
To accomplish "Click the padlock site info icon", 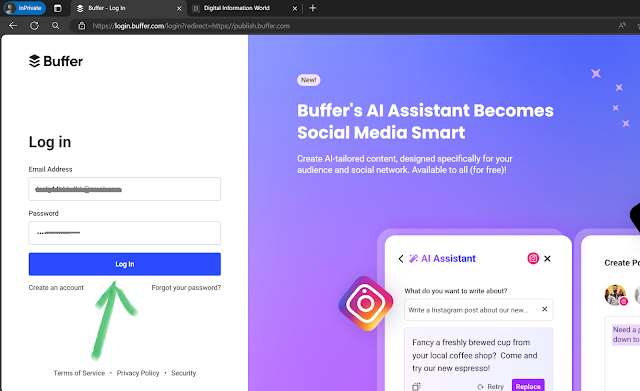I will point(82,26).
